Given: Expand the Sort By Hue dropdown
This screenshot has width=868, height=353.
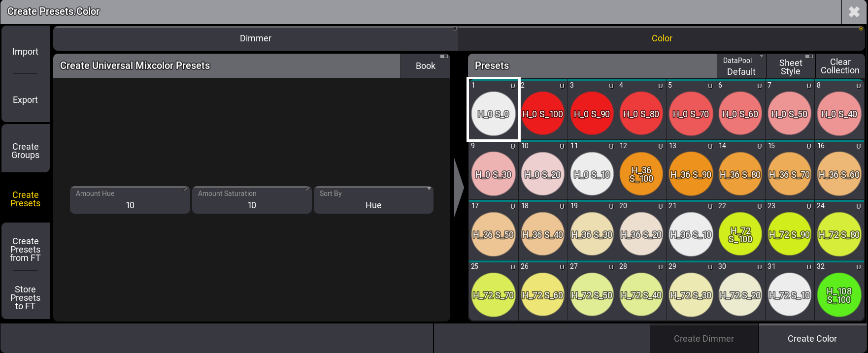Looking at the screenshot, I should point(373,200).
